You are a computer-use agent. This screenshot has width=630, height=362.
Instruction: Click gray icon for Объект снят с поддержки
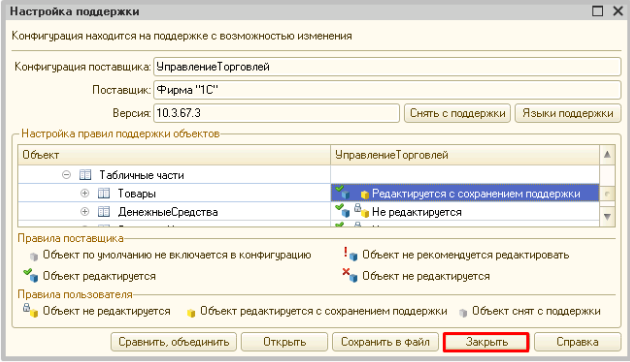[x=463, y=313]
